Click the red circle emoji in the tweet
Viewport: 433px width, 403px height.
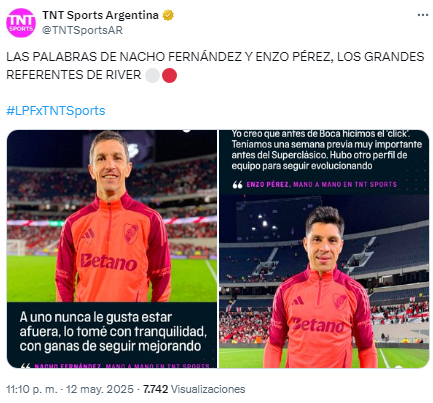(169, 75)
